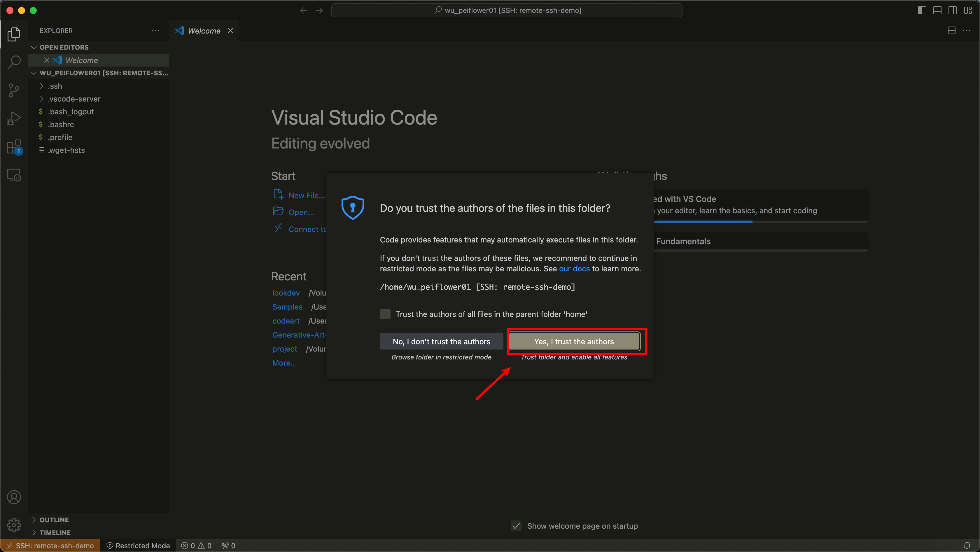This screenshot has width=980, height=552.
Task: Click the command center search field
Action: 506,10
